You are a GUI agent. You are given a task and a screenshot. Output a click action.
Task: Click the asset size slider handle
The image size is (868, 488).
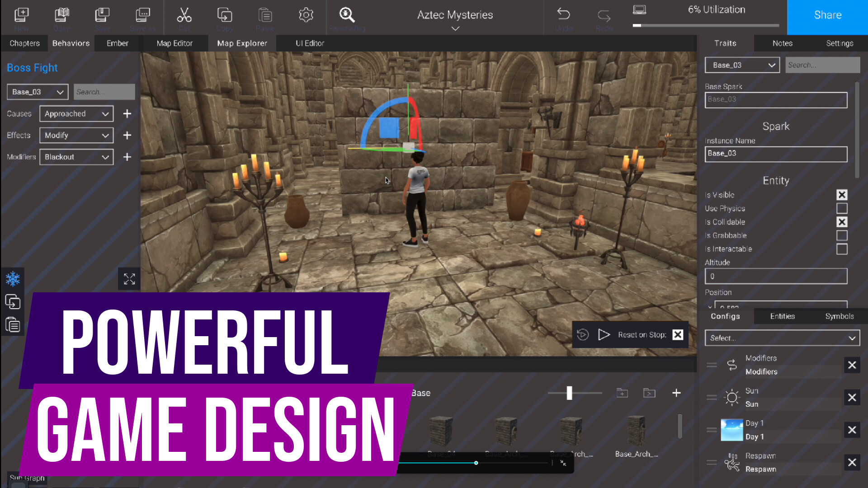[x=570, y=393]
